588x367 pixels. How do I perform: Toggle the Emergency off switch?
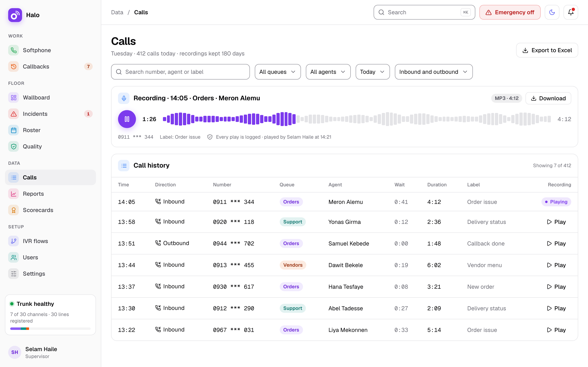510,12
